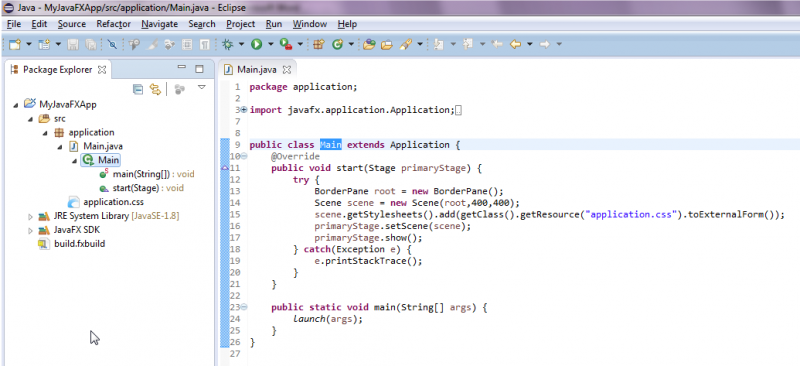Click the Open Task folder toolbar icon
This screenshot has height=366, width=800.
point(387,45)
